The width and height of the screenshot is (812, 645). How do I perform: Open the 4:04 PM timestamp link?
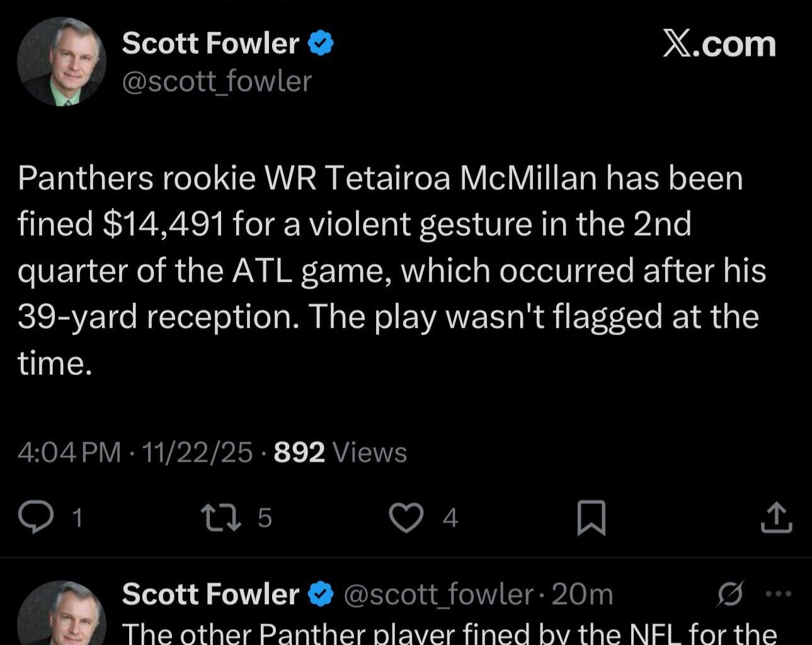click(x=69, y=450)
